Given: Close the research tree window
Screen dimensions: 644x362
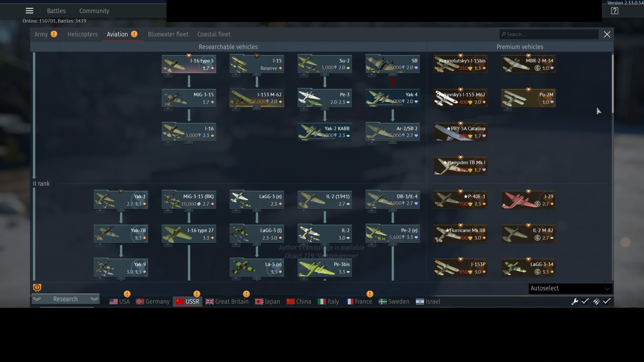Looking at the screenshot, I should [x=607, y=34].
